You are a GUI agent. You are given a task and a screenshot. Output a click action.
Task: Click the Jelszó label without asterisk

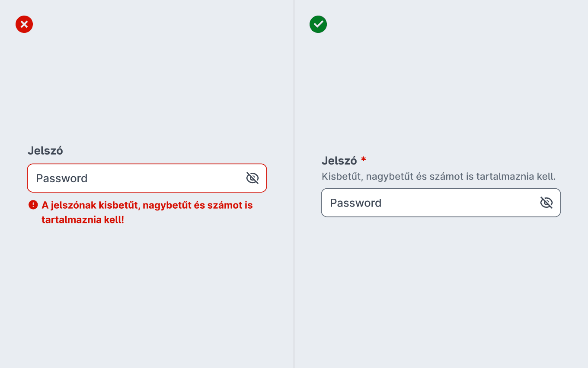coord(45,151)
